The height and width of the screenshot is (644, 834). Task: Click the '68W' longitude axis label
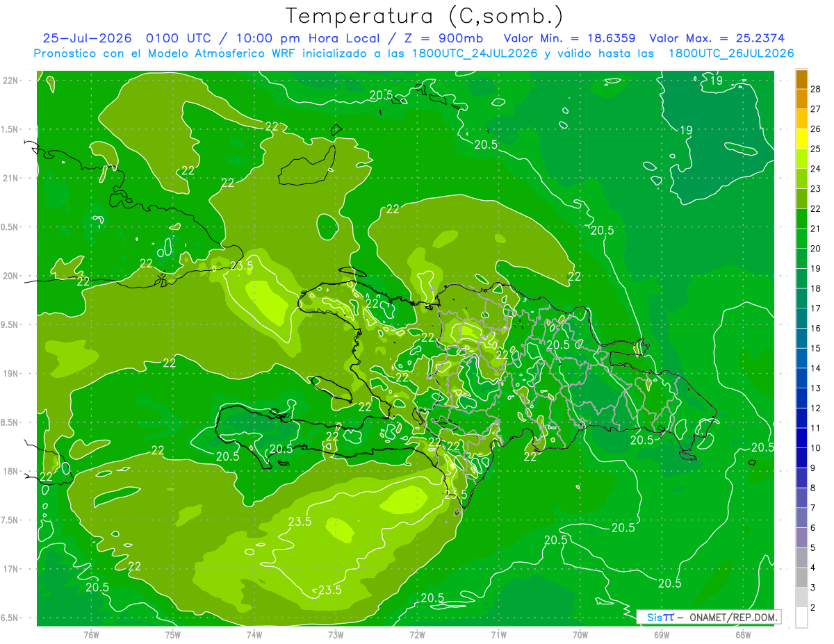click(x=743, y=635)
